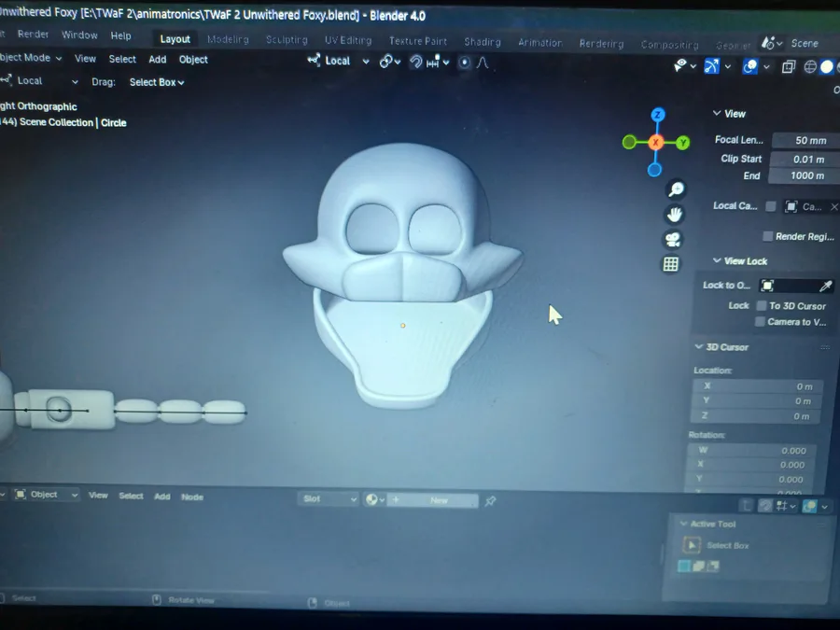Open the selectability and visibility dropdown
This screenshot has height=630, width=840.
coord(685,66)
